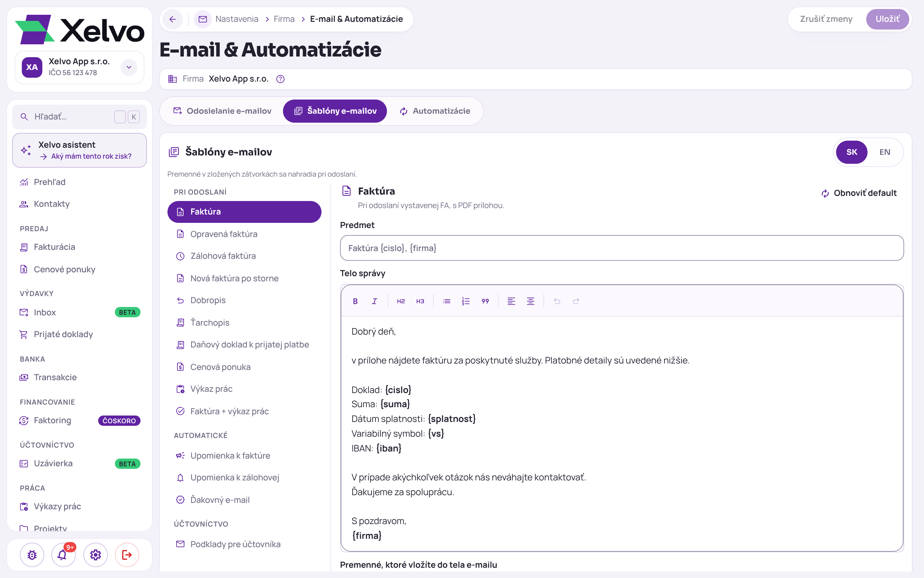The height and width of the screenshot is (578, 924).
Task: Open the Odosielanie e-mailov tab
Action: tap(222, 111)
